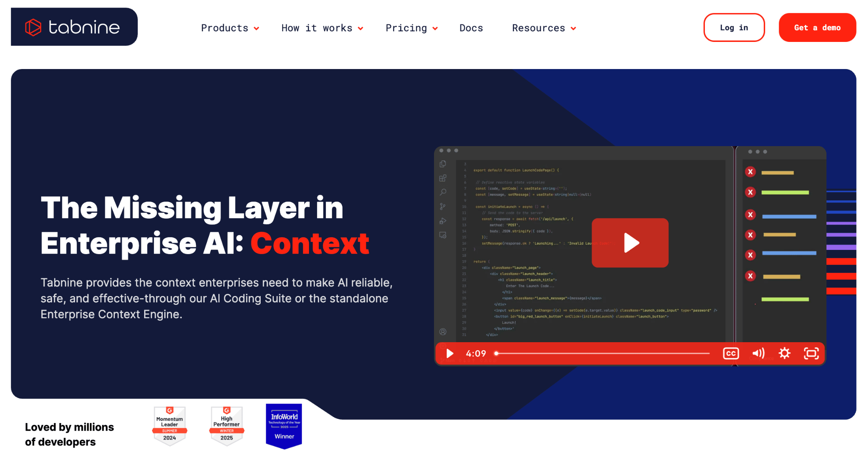The image size is (868, 454).
Task: Expand the Products dropdown chevron
Action: point(256,28)
